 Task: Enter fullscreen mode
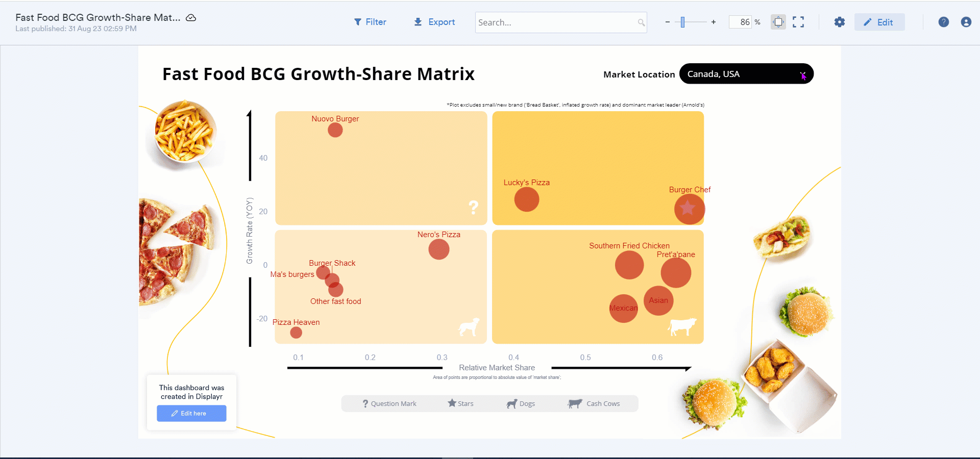tap(798, 22)
